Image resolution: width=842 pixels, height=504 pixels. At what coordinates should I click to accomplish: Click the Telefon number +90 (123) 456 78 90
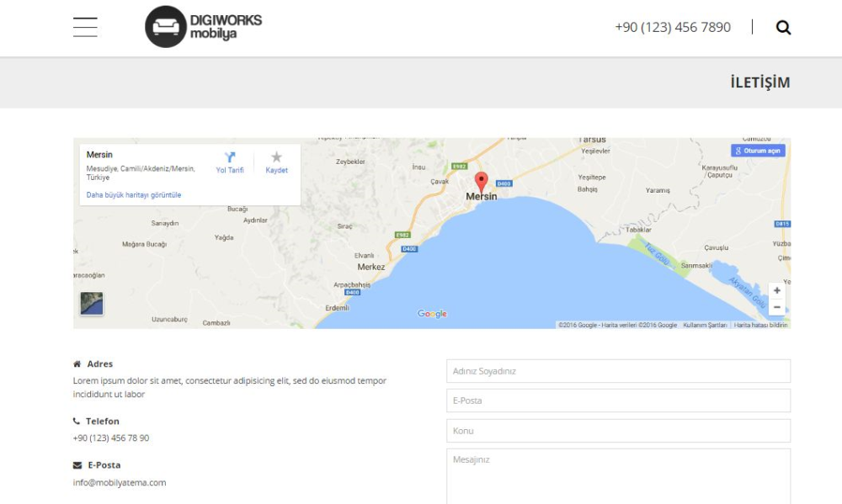pos(111,438)
